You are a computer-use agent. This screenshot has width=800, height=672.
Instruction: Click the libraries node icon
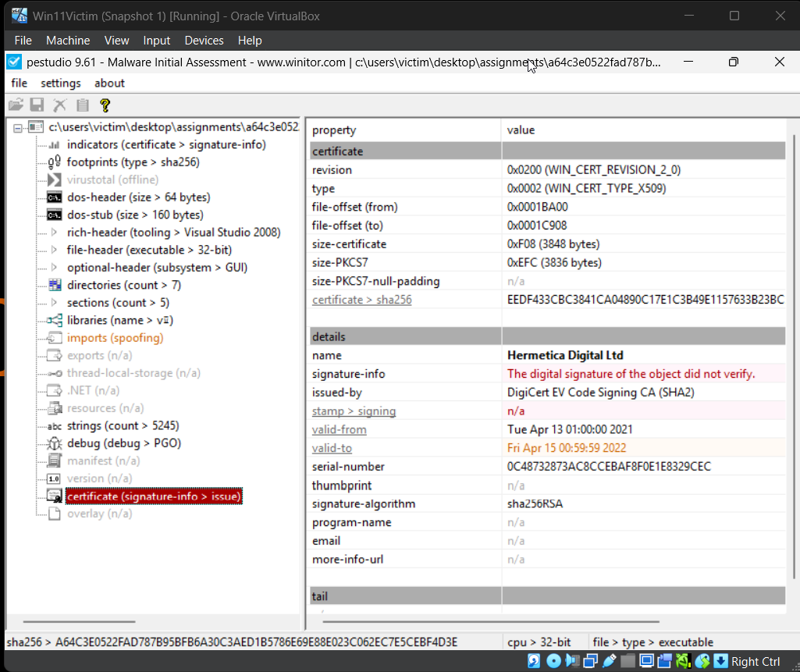point(54,320)
